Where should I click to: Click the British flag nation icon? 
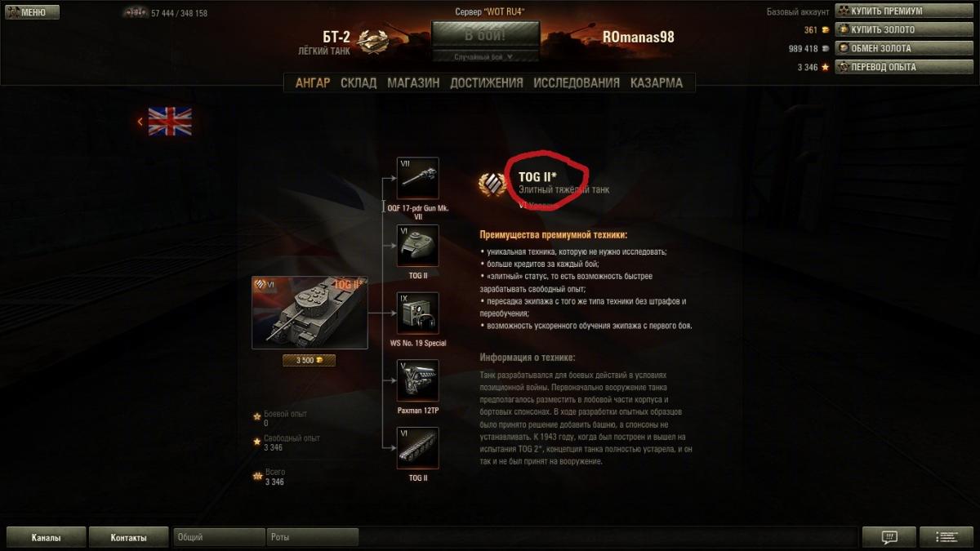point(170,122)
